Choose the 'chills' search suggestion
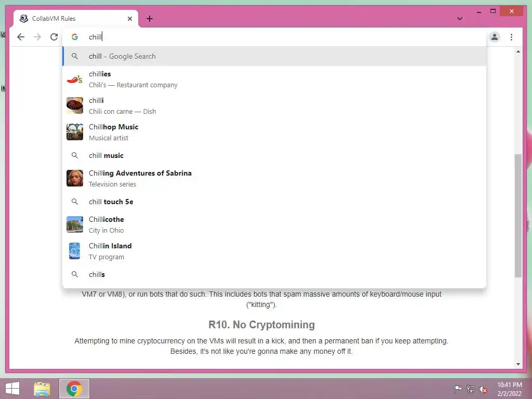 pos(274,274)
